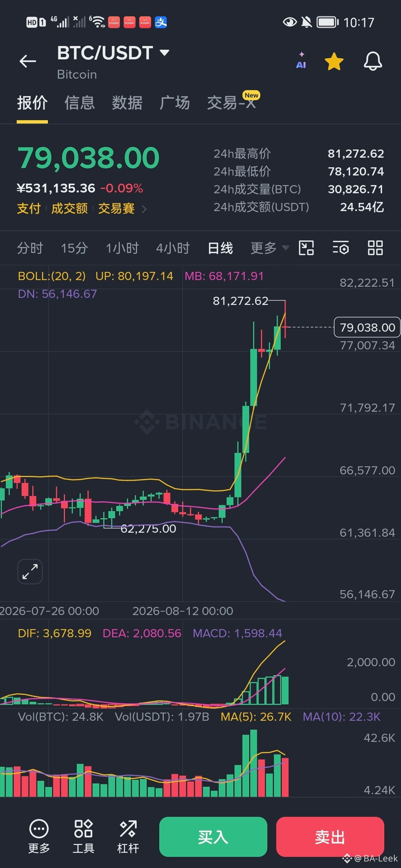Select 4小时 chart interval

tap(173, 248)
